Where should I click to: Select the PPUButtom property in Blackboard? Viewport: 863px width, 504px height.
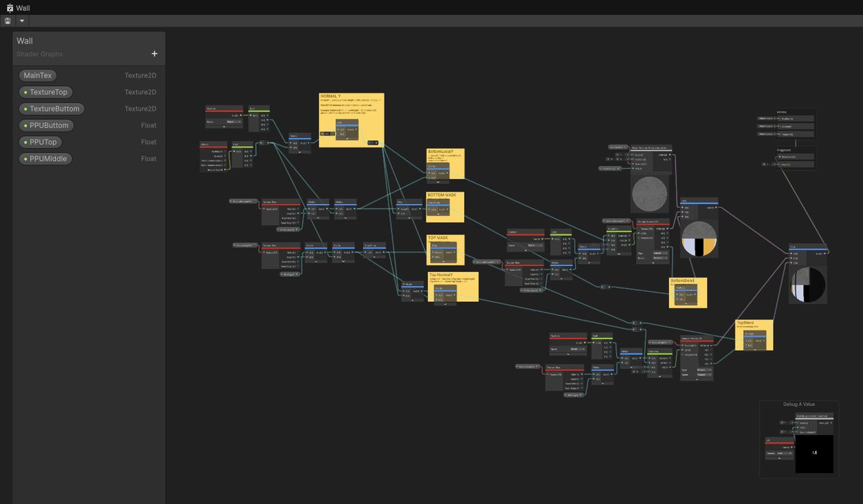pos(47,125)
